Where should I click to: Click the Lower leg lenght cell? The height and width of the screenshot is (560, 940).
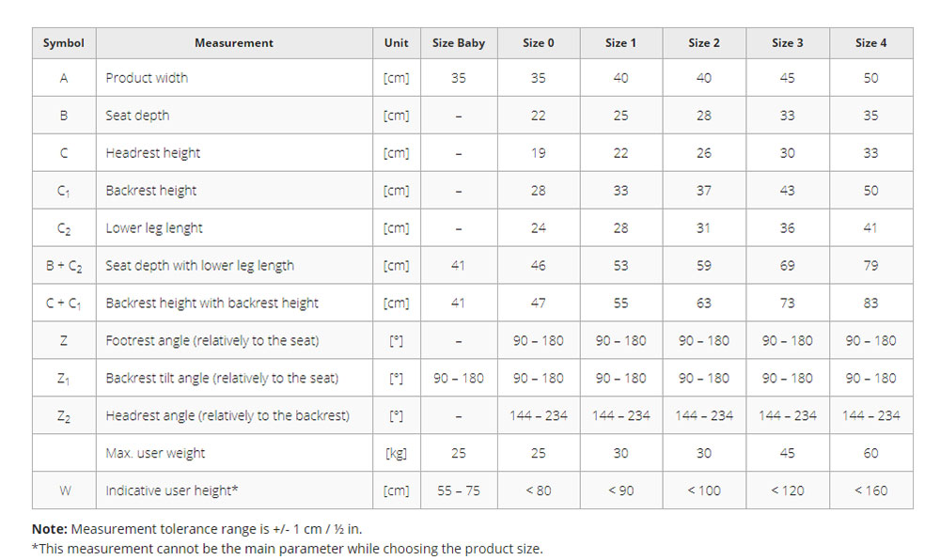(x=234, y=227)
